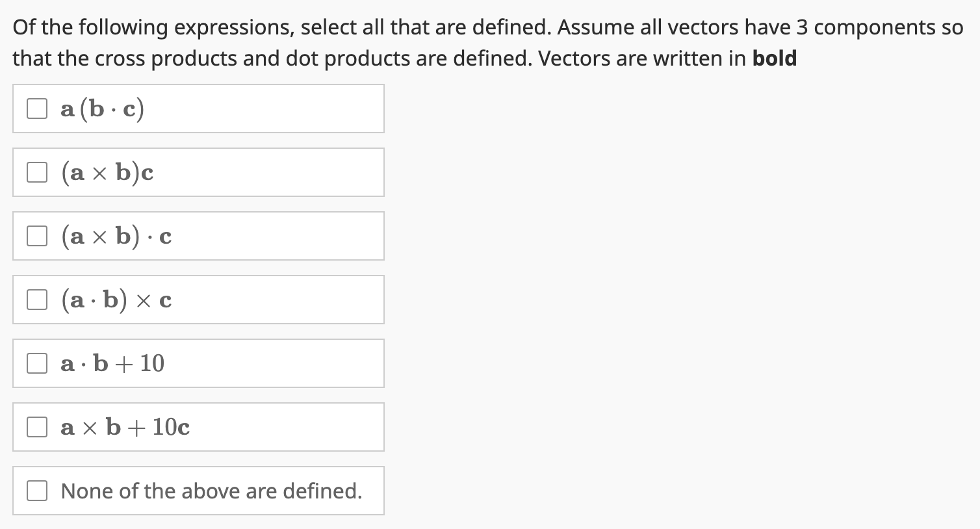Click the a × b + 10c expression text

[124, 426]
